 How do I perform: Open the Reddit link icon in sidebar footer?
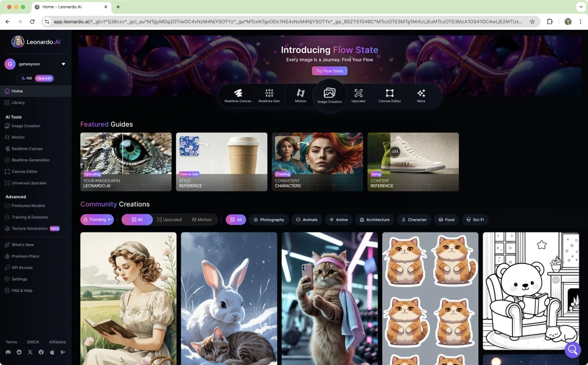(19, 352)
